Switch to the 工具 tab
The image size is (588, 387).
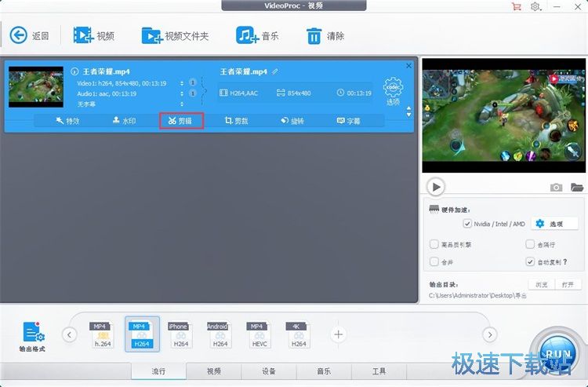pyautogui.click(x=379, y=371)
